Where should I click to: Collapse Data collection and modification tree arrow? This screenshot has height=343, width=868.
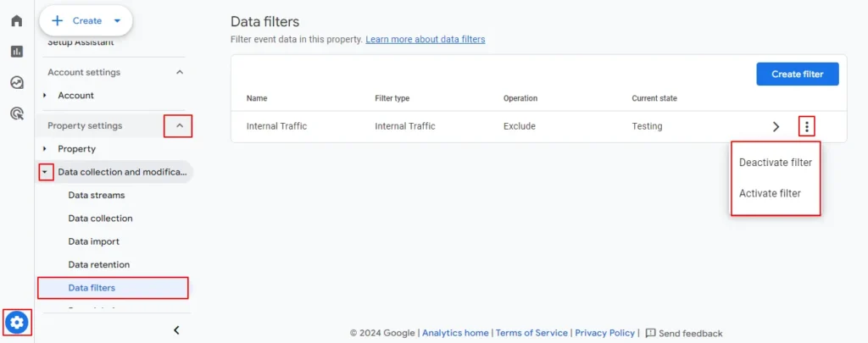point(45,172)
